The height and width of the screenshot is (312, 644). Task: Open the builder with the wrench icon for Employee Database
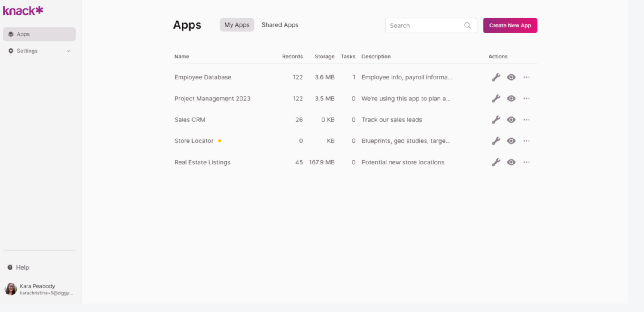[496, 77]
